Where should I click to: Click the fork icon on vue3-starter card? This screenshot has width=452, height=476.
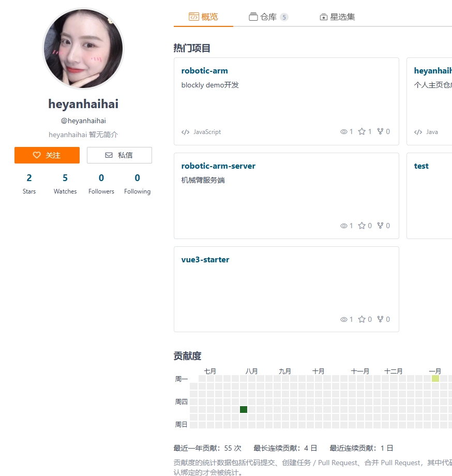click(380, 319)
